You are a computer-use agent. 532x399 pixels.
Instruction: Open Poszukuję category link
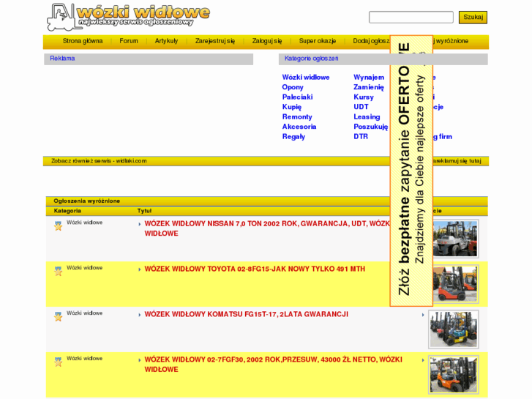370,127
